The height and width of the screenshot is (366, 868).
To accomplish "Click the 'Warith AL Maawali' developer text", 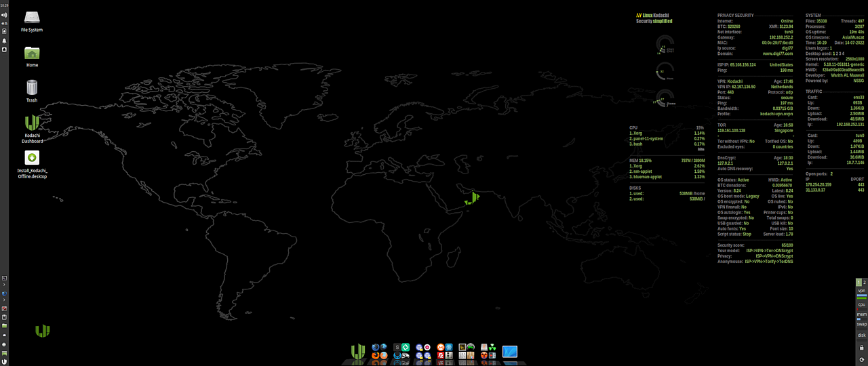I will click(x=848, y=75).
